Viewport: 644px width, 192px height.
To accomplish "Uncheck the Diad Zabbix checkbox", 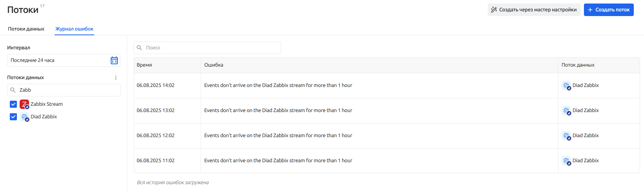I will [x=13, y=117].
